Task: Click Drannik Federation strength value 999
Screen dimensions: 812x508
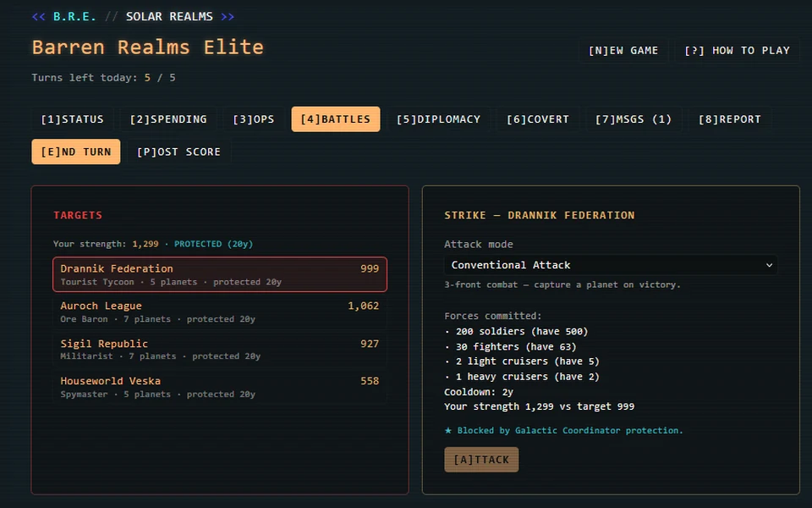Action: coord(370,268)
